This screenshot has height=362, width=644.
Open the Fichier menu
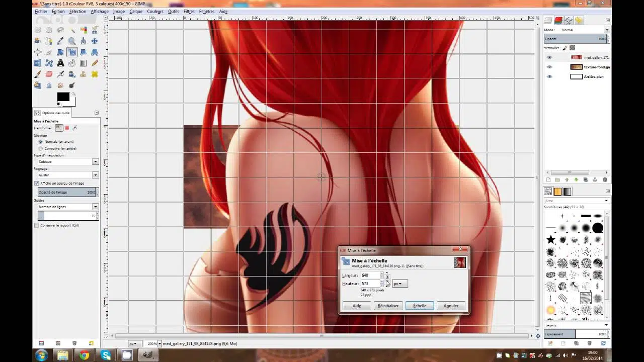(41, 11)
